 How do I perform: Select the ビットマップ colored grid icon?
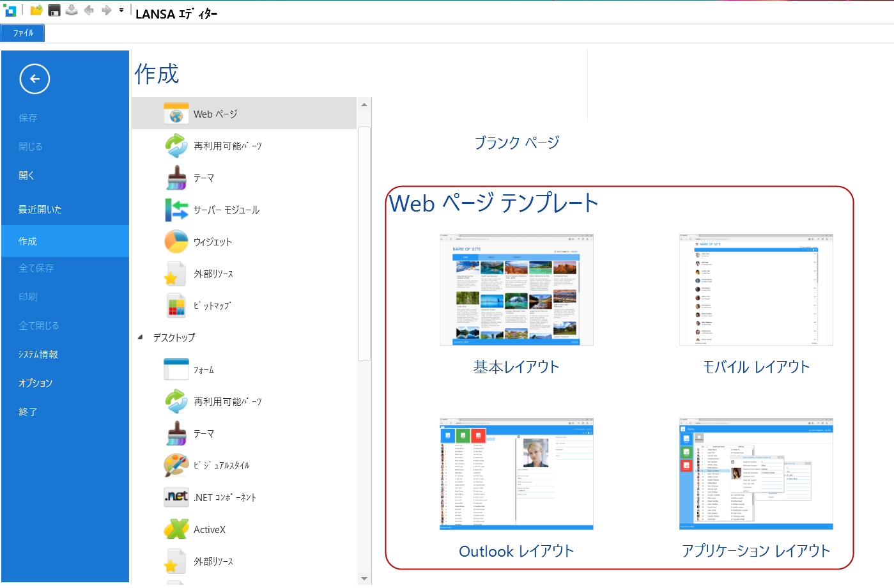pos(176,306)
